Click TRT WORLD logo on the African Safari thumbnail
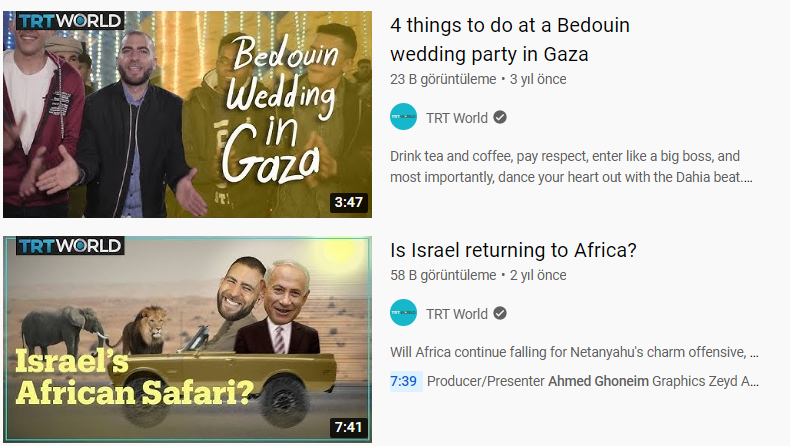This screenshot has width=790, height=446. [70, 246]
